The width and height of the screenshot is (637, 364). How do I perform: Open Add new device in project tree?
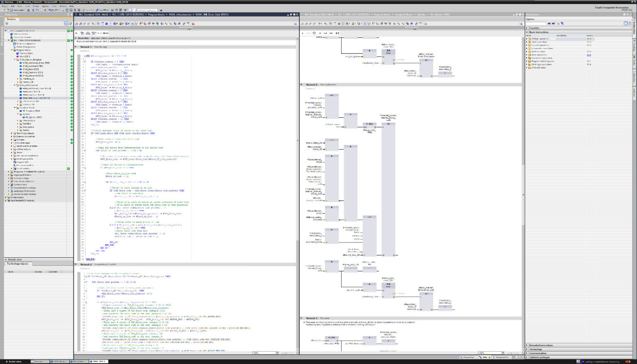tap(20, 34)
